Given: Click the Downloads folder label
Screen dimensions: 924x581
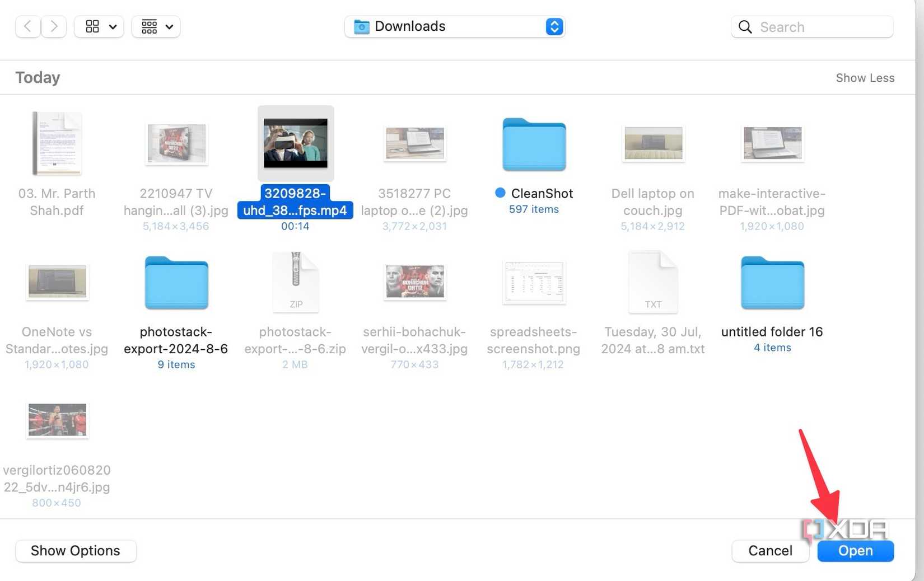Looking at the screenshot, I should 410,26.
